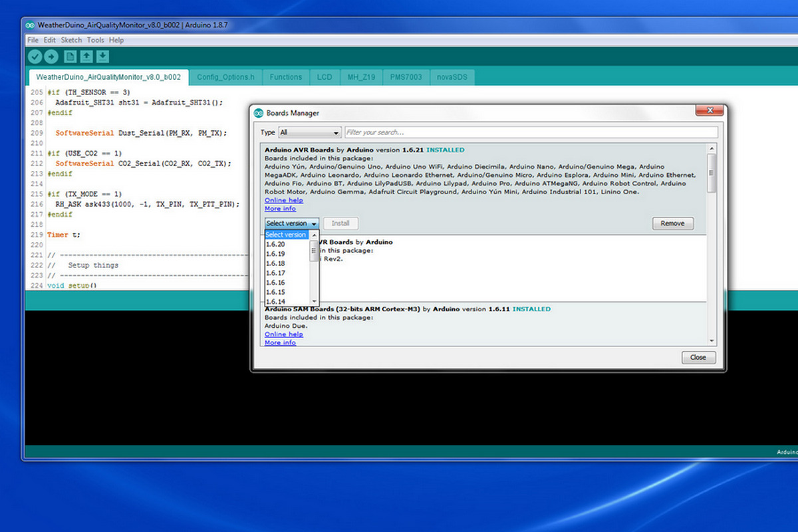Click the Close button in Boards Manager
This screenshot has height=532, width=798.
point(698,357)
